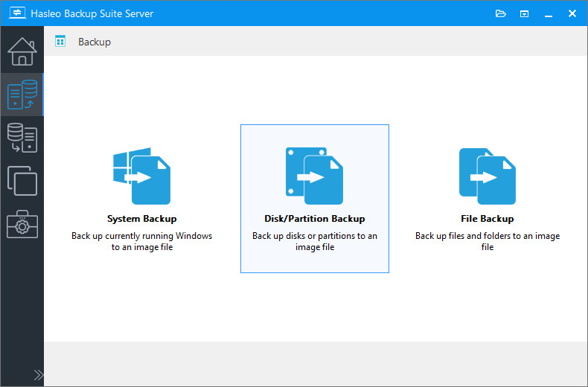Click 'Back up files and folders' description
Image resolution: width=588 pixels, height=387 pixels.
487,241
